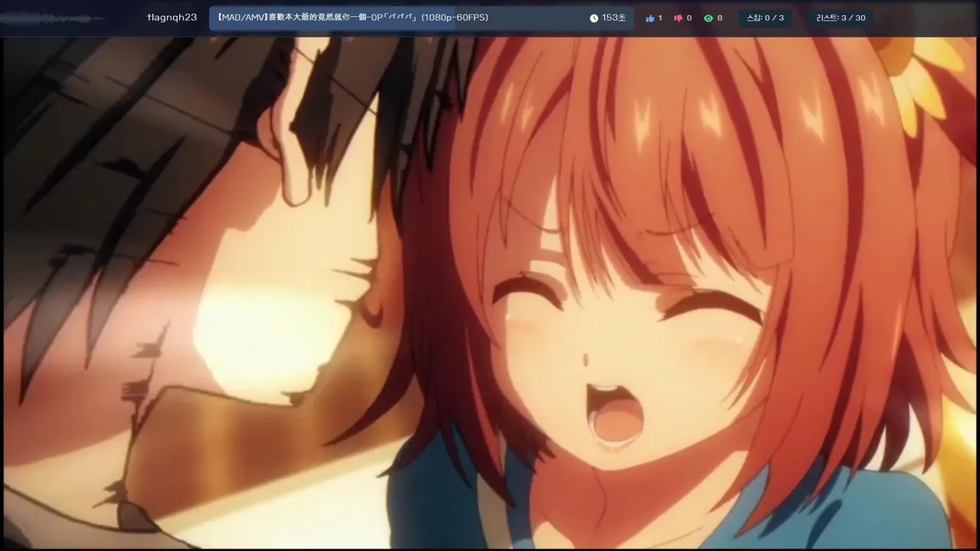
Task: Click the username tlagnqh23
Action: pyautogui.click(x=172, y=18)
